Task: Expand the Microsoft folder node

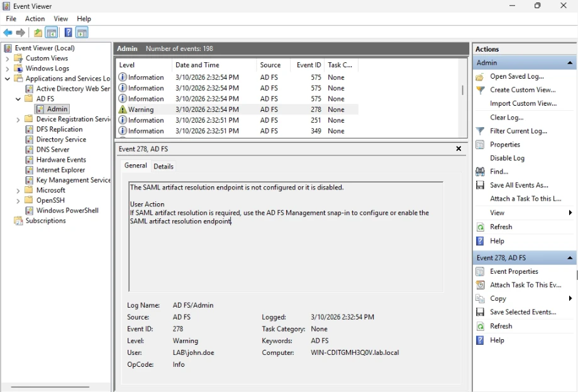Action: 18,191
